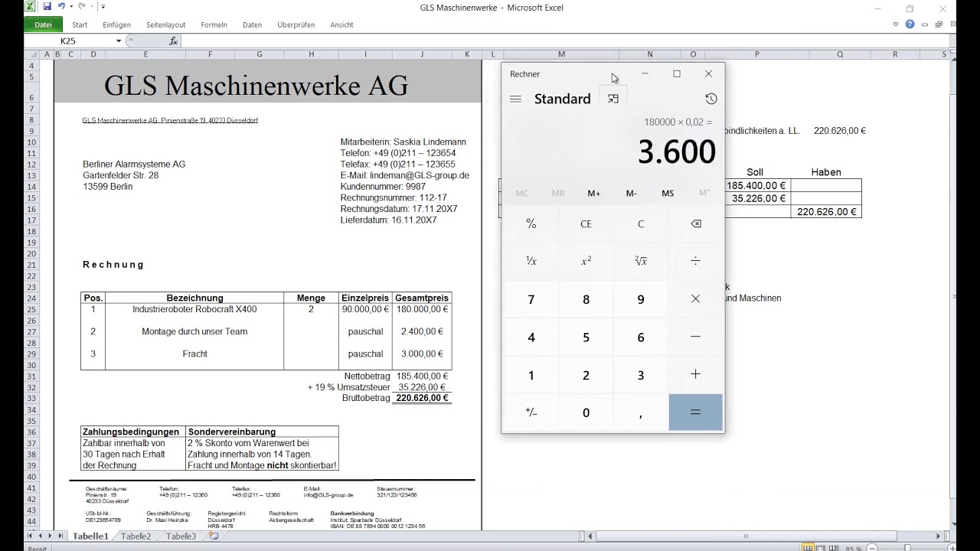The image size is (980, 551).
Task: Click the Haben cell showing 220.626,00 €
Action: point(826,211)
